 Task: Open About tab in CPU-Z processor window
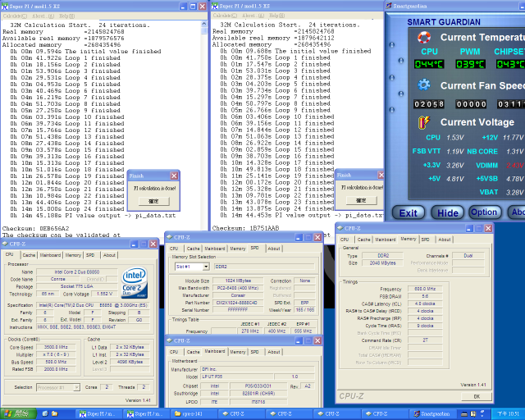click(109, 255)
